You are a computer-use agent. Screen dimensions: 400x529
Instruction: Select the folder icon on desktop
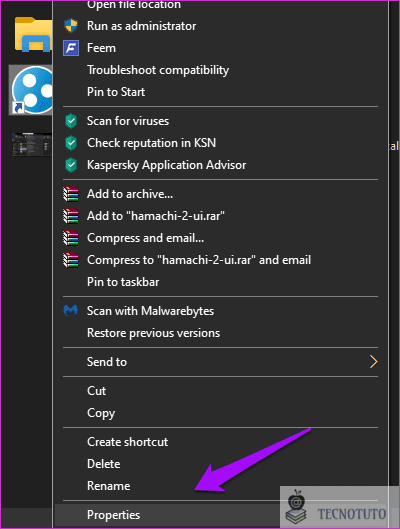click(33, 34)
